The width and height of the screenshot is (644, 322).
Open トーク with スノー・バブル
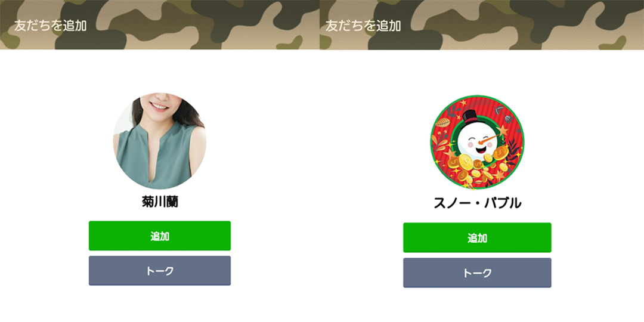coord(477,273)
